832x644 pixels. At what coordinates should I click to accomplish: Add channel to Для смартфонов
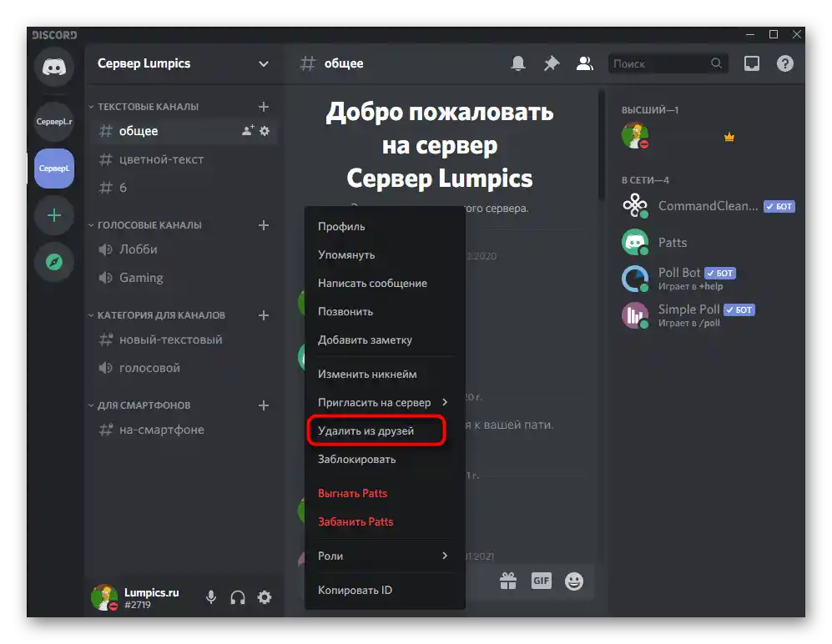264,405
